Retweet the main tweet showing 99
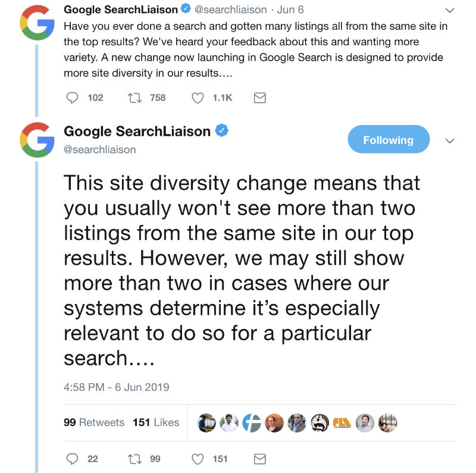 click(x=134, y=459)
